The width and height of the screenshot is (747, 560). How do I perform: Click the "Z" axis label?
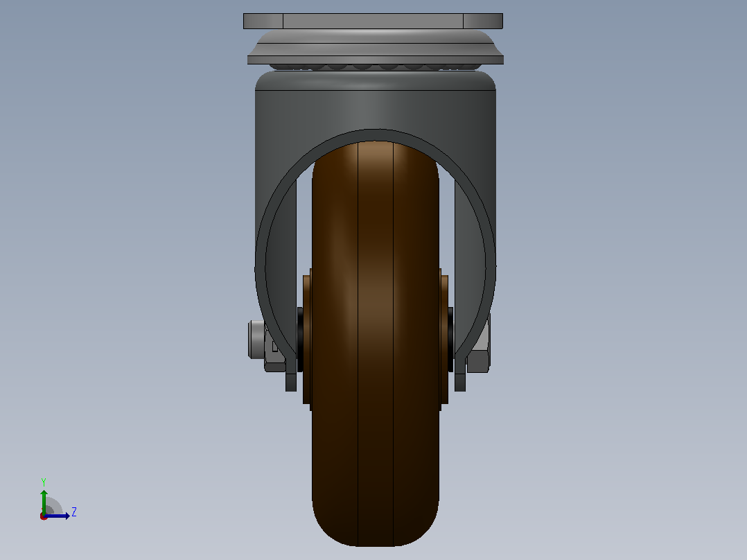pos(74,512)
